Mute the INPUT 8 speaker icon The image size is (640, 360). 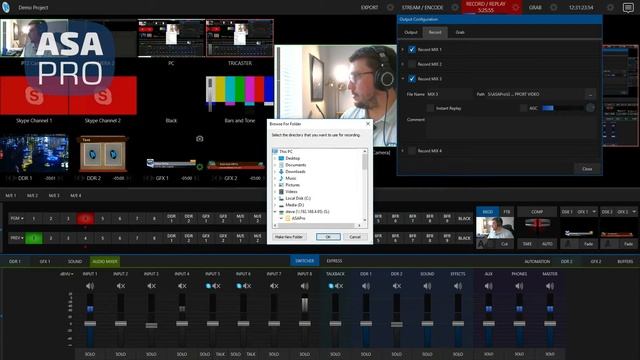(304, 286)
